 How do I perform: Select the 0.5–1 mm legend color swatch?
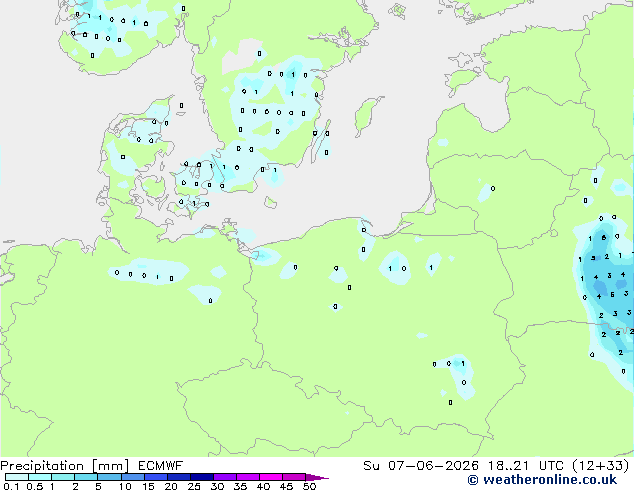[x=40, y=477]
